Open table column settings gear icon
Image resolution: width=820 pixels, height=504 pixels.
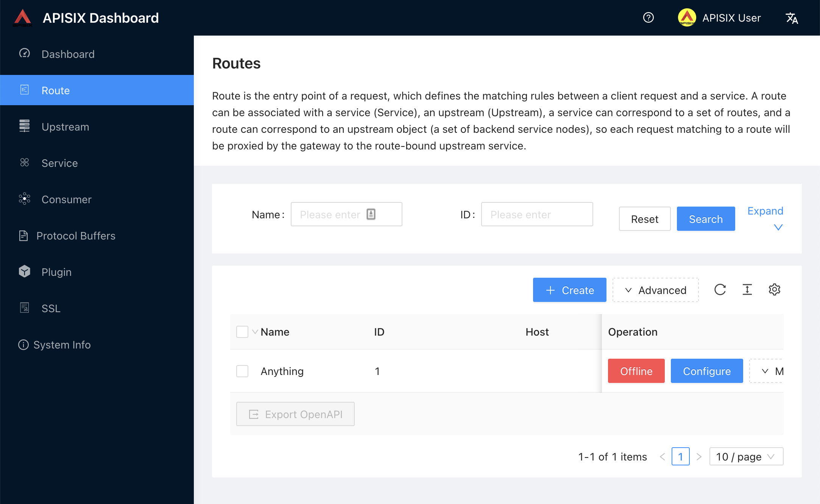[774, 290]
